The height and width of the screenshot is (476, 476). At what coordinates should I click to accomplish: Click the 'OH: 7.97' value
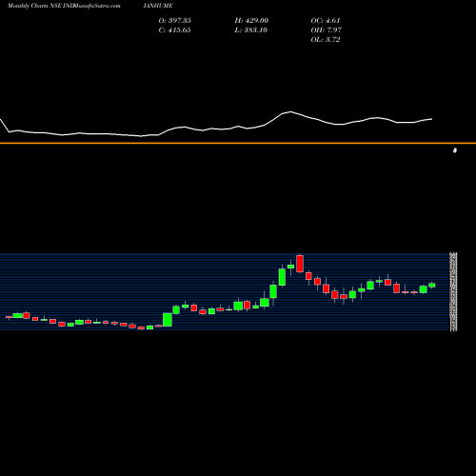[x=326, y=30]
